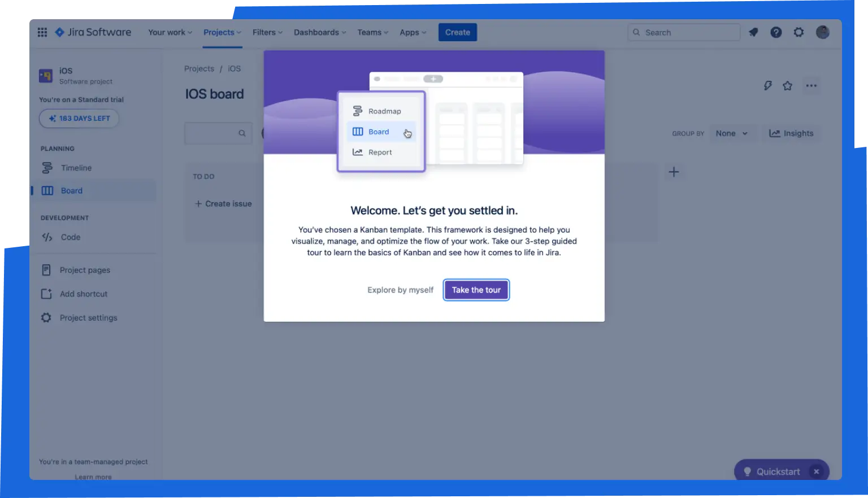Viewport: 868px width, 498px height.
Task: Open the Insights panel
Action: [x=791, y=133]
